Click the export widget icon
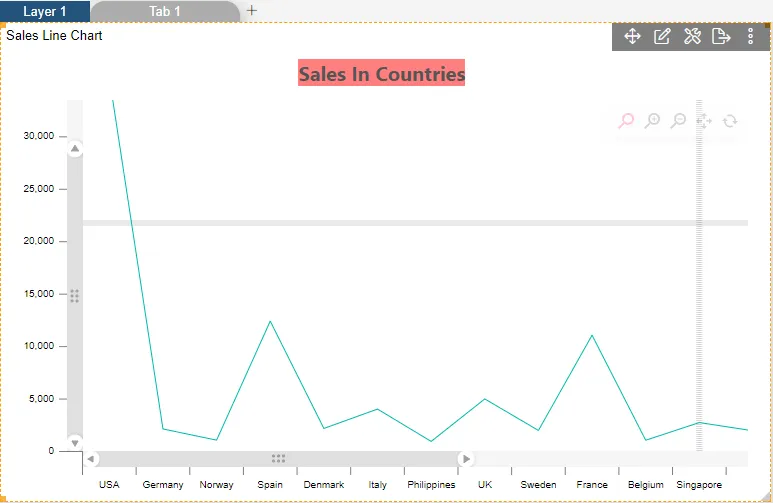Image resolution: width=773 pixels, height=503 pixels. 721,37
